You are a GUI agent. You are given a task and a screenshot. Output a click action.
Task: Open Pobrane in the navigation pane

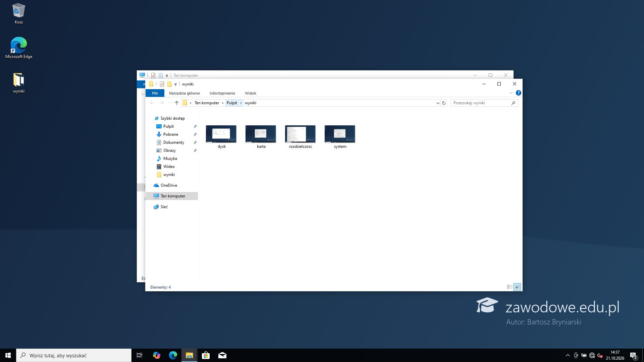pyautogui.click(x=171, y=134)
